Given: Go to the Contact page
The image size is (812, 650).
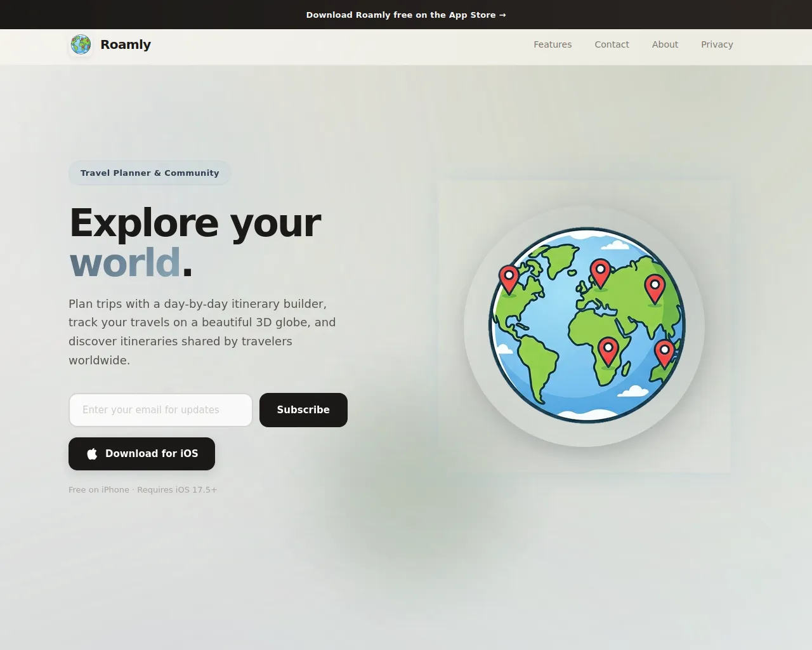Looking at the screenshot, I should (x=612, y=44).
